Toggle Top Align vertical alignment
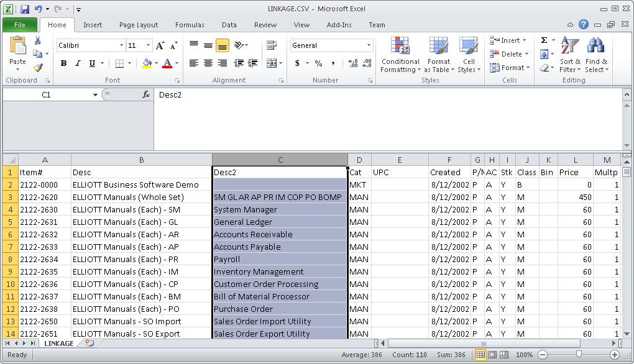The image size is (634, 364). click(x=194, y=45)
